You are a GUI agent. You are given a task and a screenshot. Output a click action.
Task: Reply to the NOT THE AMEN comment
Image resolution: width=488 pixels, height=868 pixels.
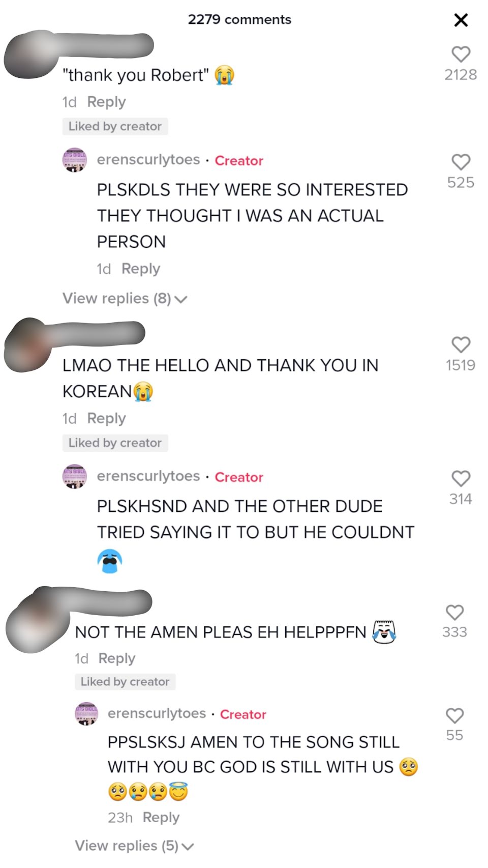pos(117,658)
